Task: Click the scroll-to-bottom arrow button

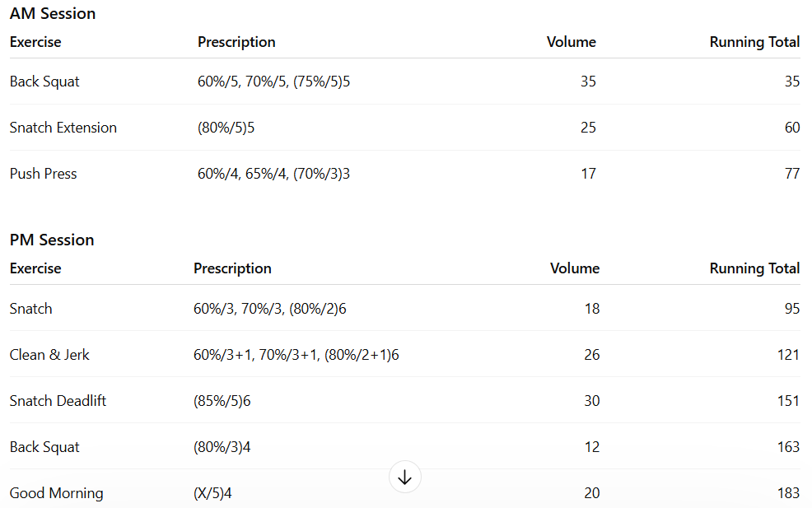Action: (x=404, y=478)
